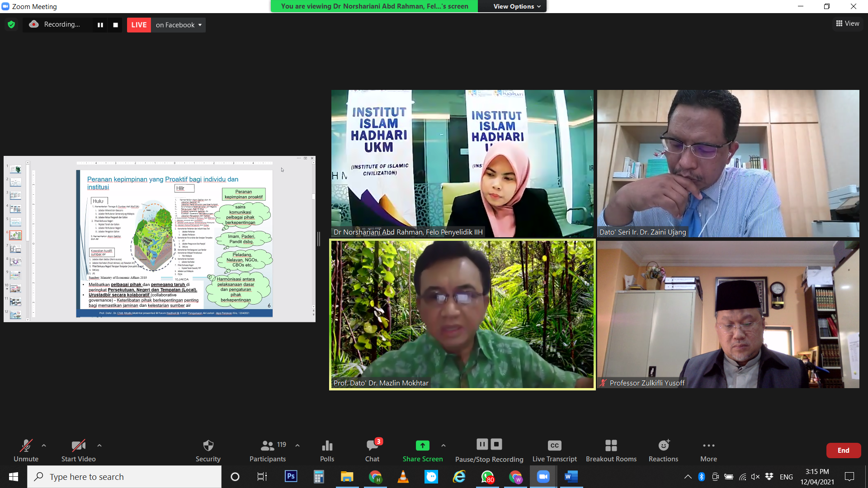Click the Windows taskbar search box

(x=124, y=477)
